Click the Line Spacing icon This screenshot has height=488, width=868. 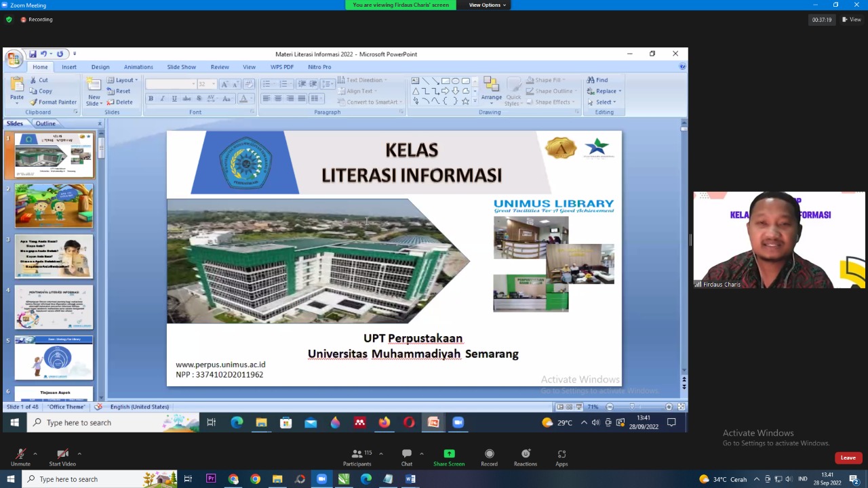point(326,84)
